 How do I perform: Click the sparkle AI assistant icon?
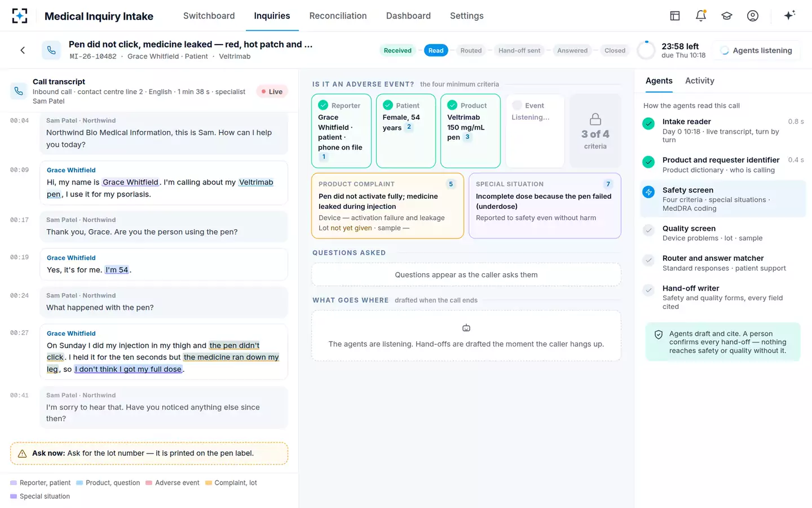click(x=789, y=16)
